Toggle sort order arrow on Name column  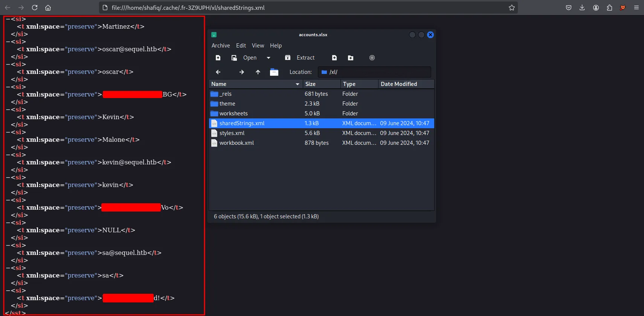(x=298, y=84)
